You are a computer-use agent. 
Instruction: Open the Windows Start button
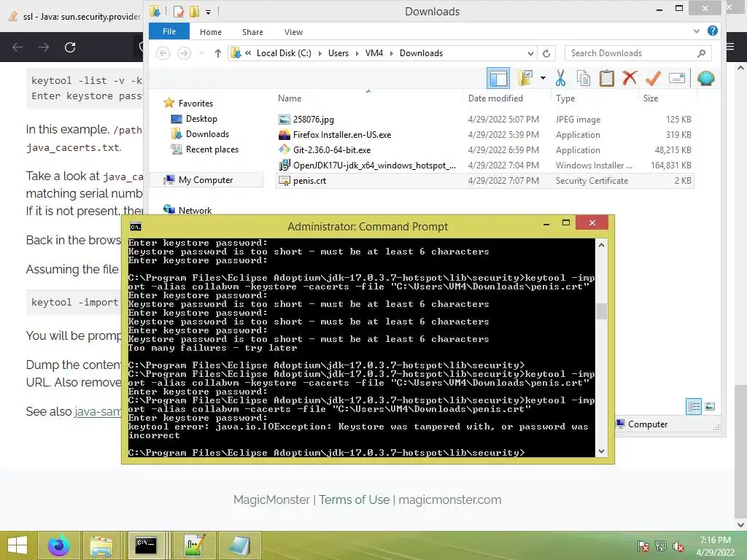point(18,545)
